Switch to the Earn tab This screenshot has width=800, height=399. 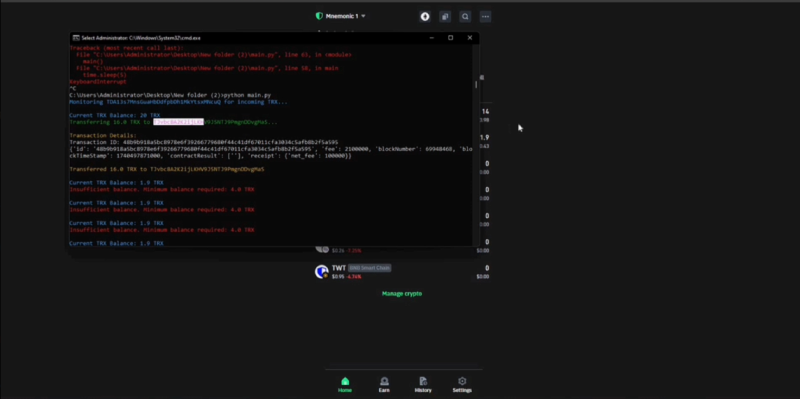pyautogui.click(x=384, y=385)
